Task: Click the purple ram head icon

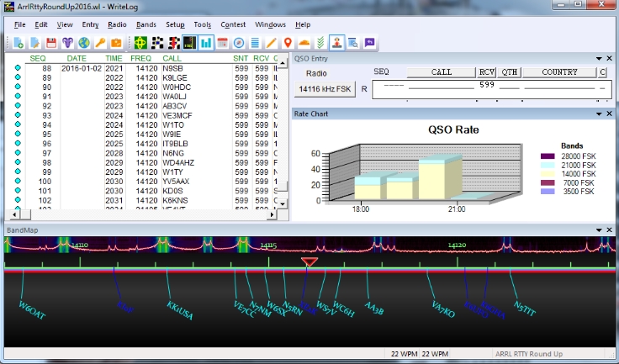Action: point(67,43)
